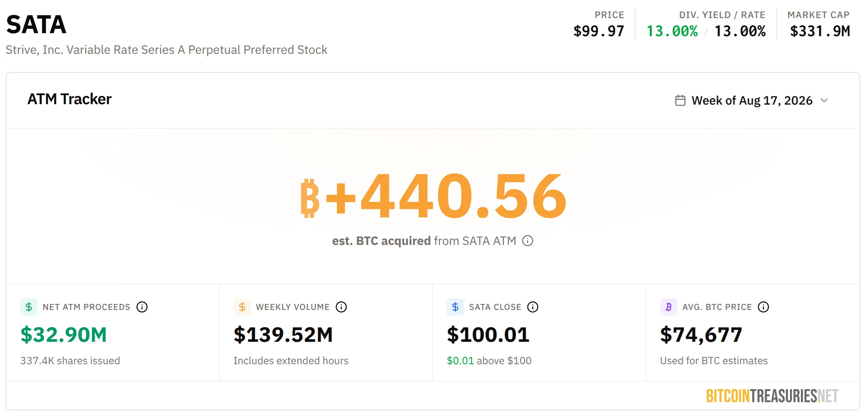Select the $32.90M net proceeds value
This screenshot has height=418, width=868.
(x=64, y=335)
